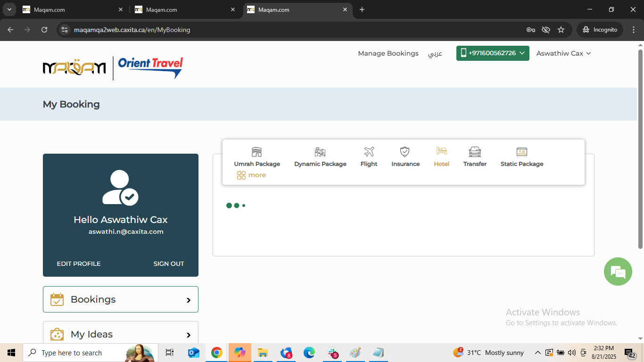This screenshot has height=362, width=644.
Task: Open the green chat bubble widget
Action: click(618, 271)
